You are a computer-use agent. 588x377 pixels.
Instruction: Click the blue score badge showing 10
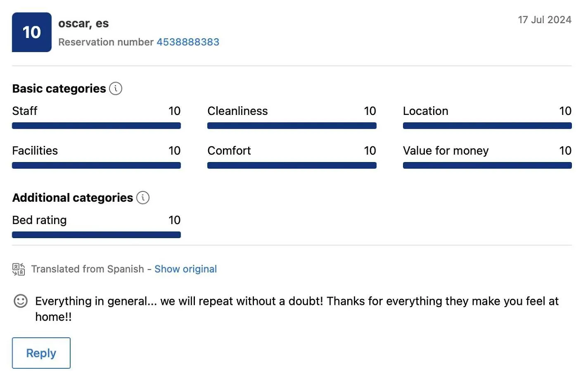coord(32,32)
